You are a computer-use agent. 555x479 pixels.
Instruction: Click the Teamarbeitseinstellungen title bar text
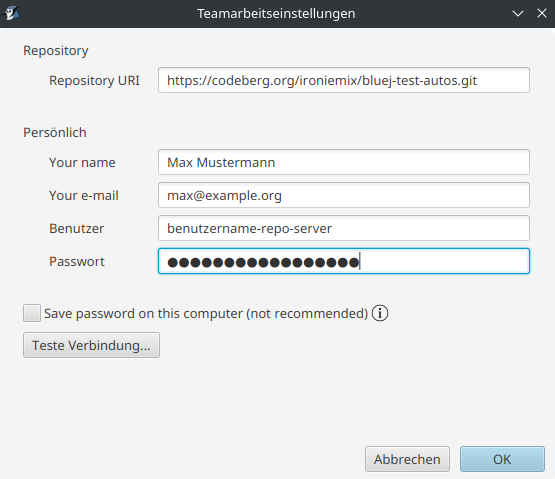276,13
